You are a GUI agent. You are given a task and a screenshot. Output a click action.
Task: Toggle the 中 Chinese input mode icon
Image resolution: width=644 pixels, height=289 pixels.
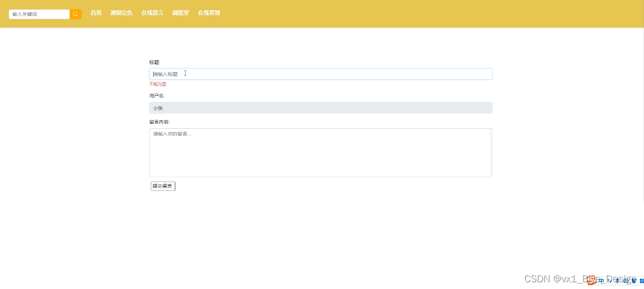(x=602, y=281)
